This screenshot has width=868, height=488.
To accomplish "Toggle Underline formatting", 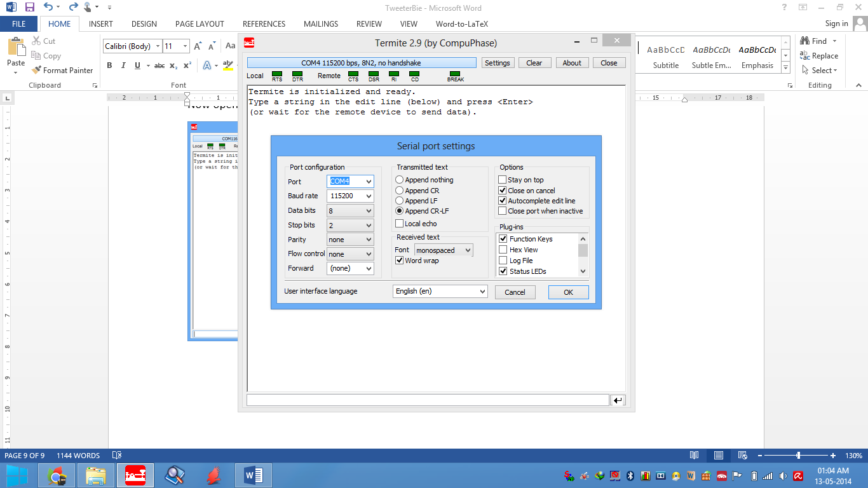I will [137, 65].
